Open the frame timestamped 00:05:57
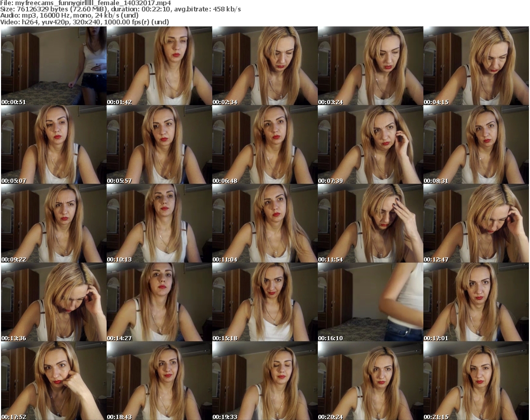This screenshot has width=530, height=420. point(159,144)
